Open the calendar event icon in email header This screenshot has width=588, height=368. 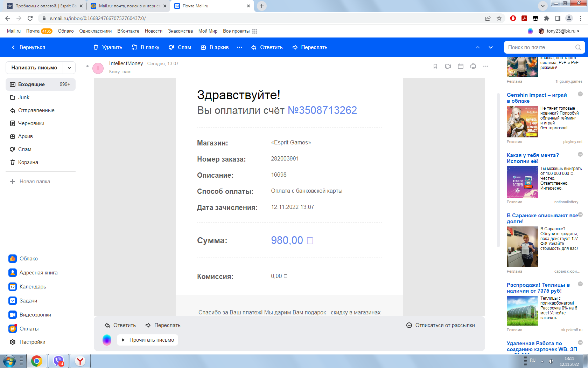461,66
